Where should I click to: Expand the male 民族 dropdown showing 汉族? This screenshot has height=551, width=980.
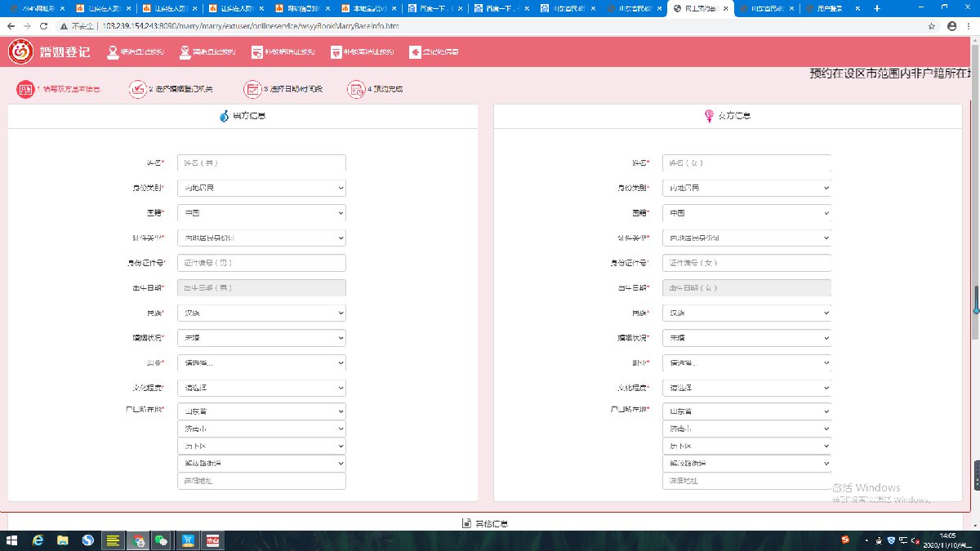(x=261, y=313)
